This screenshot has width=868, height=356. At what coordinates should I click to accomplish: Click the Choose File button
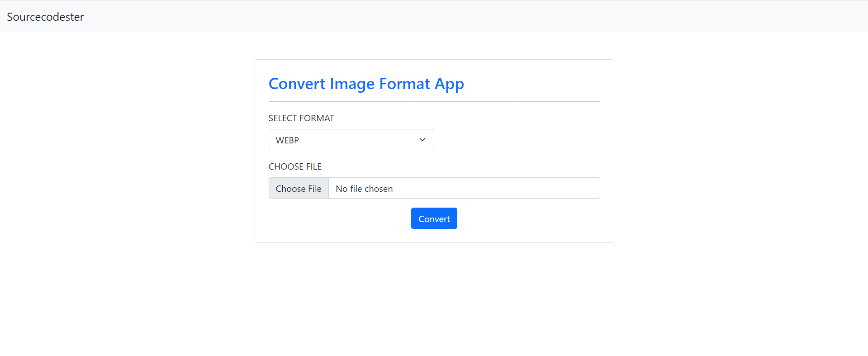click(x=299, y=188)
